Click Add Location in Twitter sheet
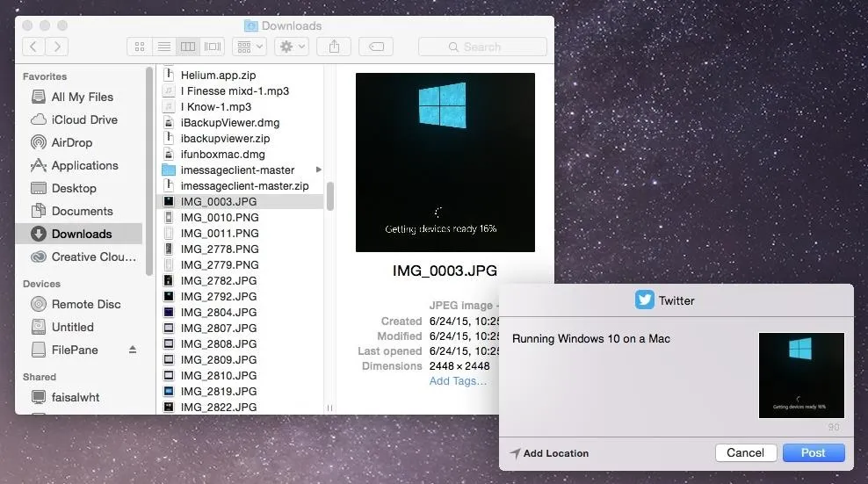868x484 pixels. pos(550,453)
